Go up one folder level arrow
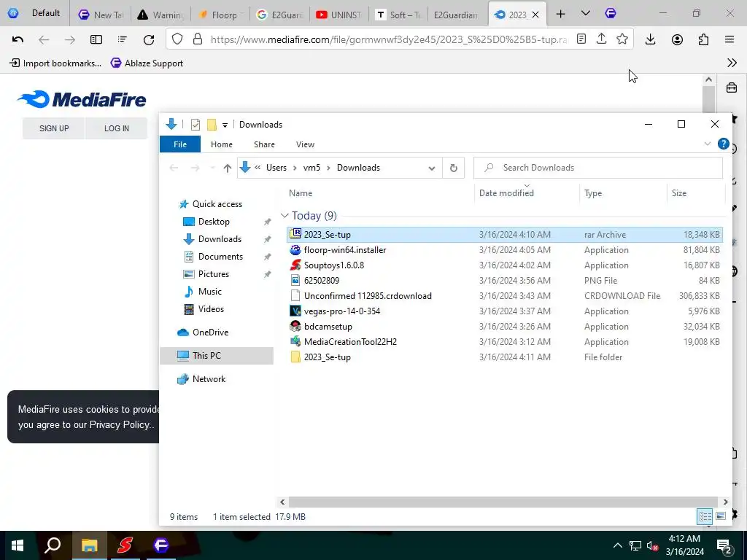The height and width of the screenshot is (560, 747). (228, 168)
